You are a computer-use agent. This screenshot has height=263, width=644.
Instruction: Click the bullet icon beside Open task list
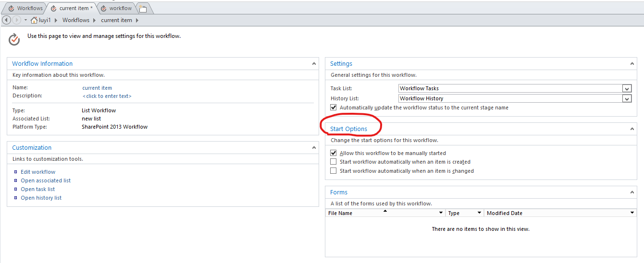pyautogui.click(x=16, y=189)
